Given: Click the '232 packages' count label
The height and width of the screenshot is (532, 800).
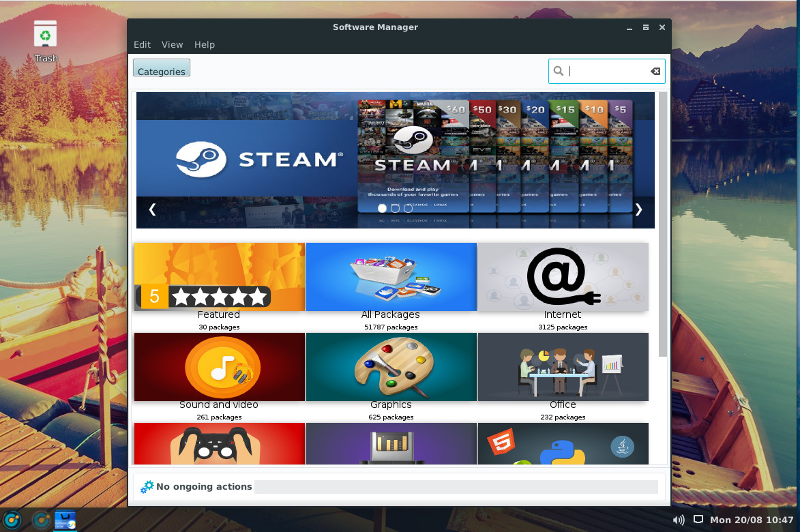Looking at the screenshot, I should 563,417.
